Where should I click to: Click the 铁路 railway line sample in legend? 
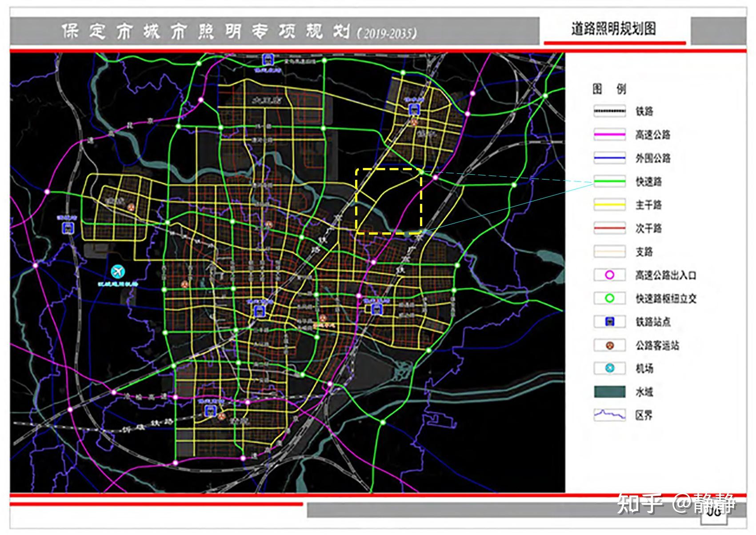coord(610,111)
